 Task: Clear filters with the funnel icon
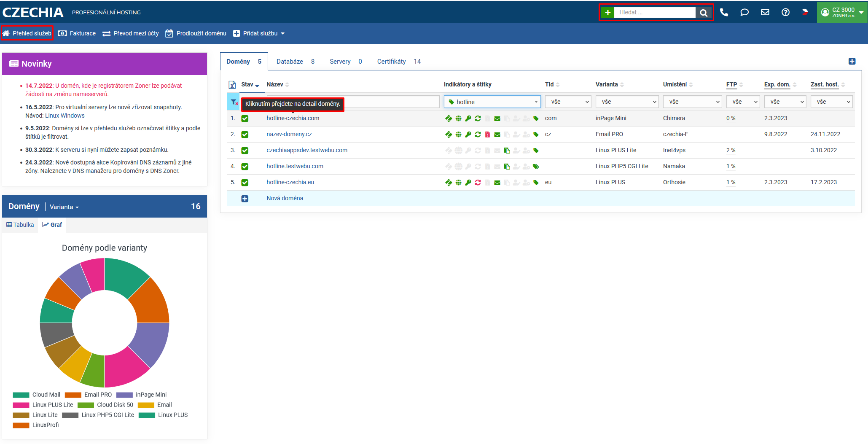click(234, 102)
